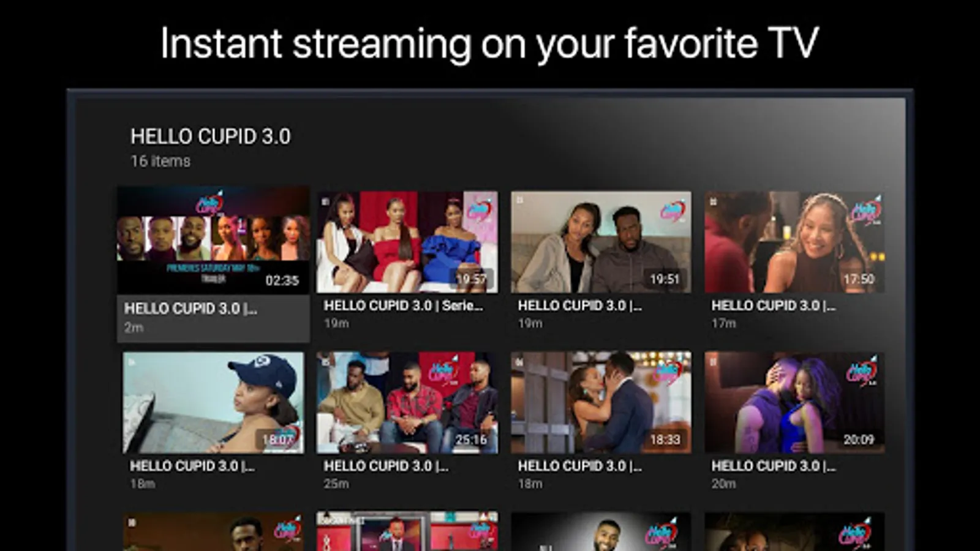Select the 17:50 smiling woman thumbnail
Image resolution: width=980 pixels, height=551 pixels.
[794, 242]
